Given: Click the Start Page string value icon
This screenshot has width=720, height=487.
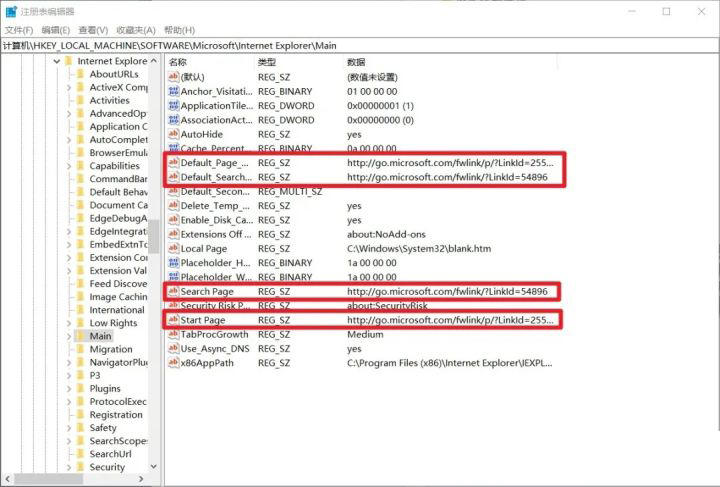Looking at the screenshot, I should click(174, 320).
